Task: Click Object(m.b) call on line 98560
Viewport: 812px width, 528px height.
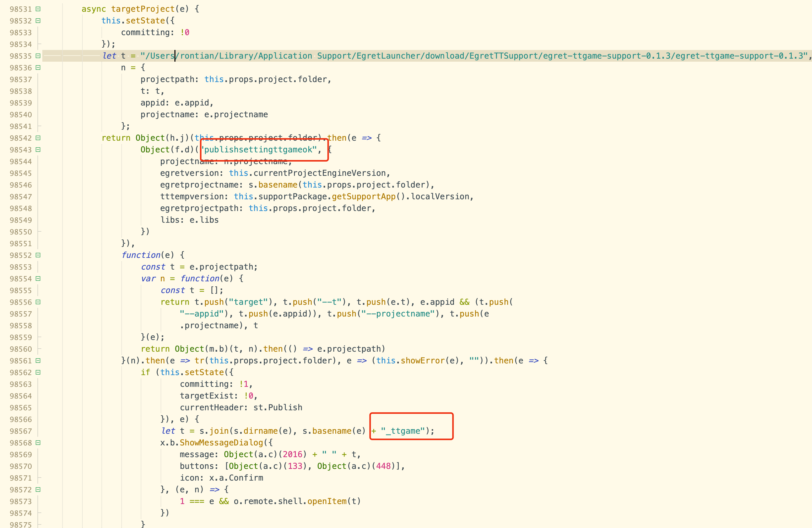Action: point(202,349)
